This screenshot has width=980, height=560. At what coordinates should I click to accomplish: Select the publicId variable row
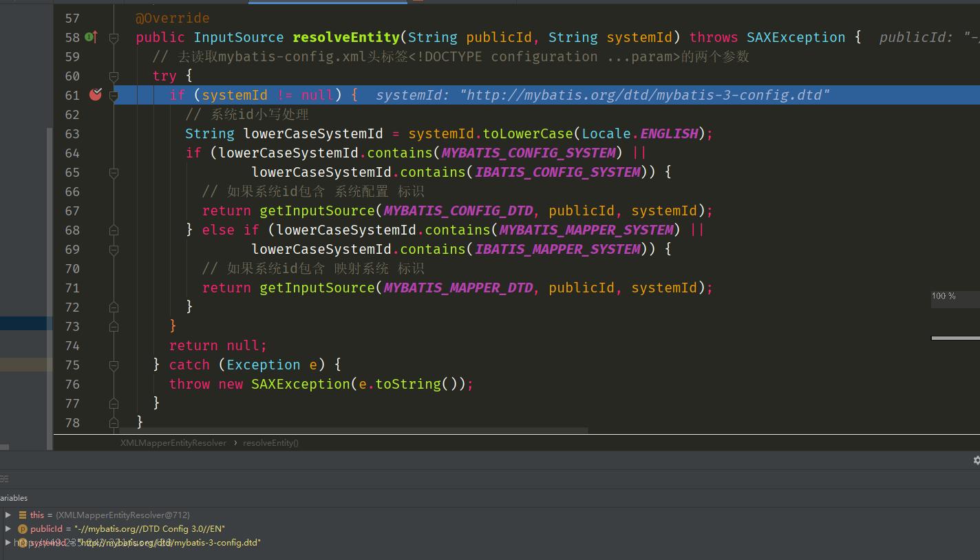[490, 528]
